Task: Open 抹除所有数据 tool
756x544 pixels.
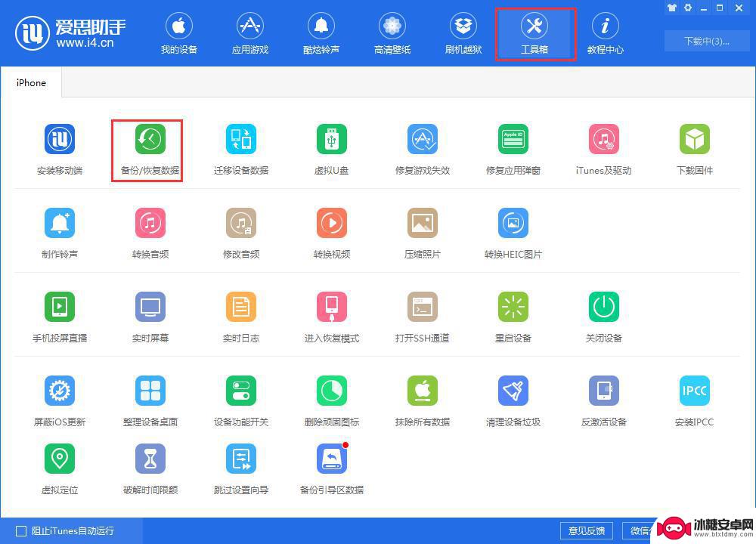Action: coord(423,401)
